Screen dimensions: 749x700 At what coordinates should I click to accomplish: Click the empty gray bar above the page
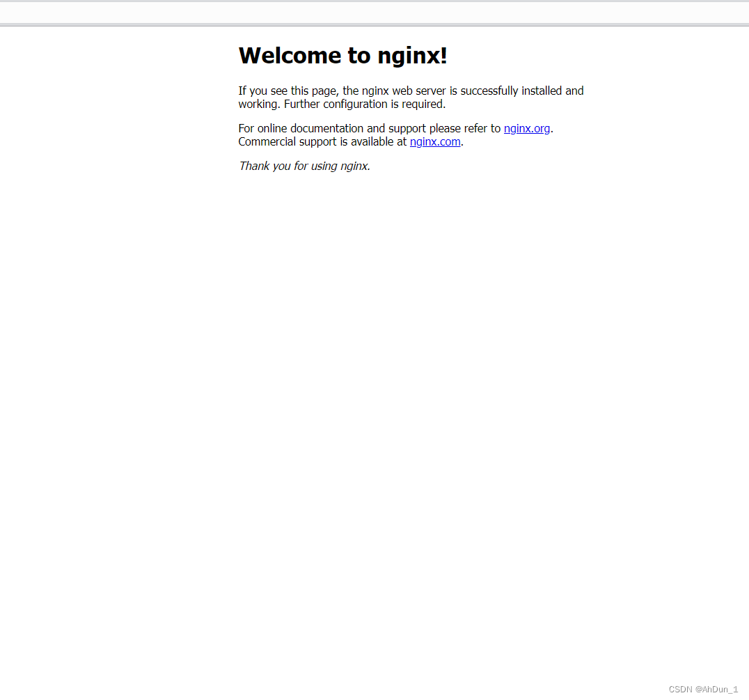(374, 13)
